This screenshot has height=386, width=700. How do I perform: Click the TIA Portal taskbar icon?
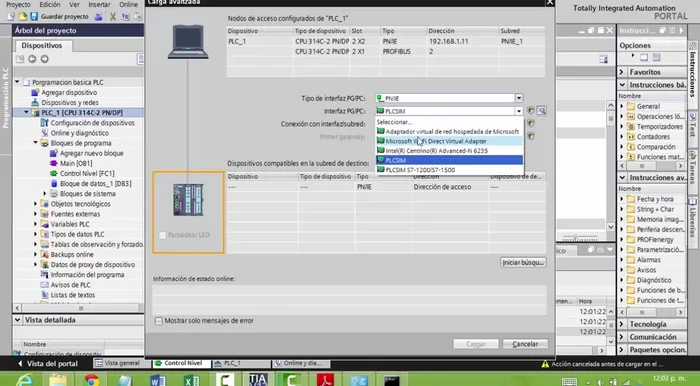[258, 380]
